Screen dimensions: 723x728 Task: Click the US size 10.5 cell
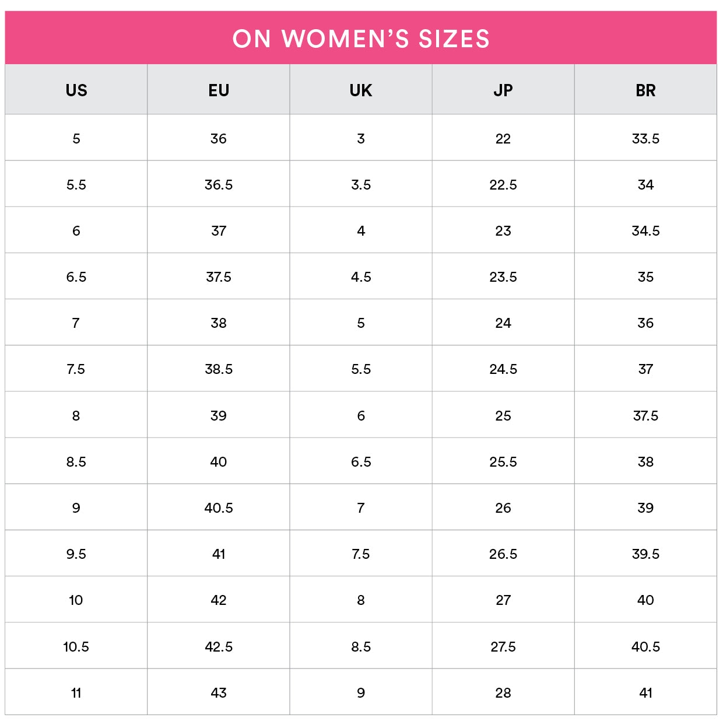pos(76,646)
